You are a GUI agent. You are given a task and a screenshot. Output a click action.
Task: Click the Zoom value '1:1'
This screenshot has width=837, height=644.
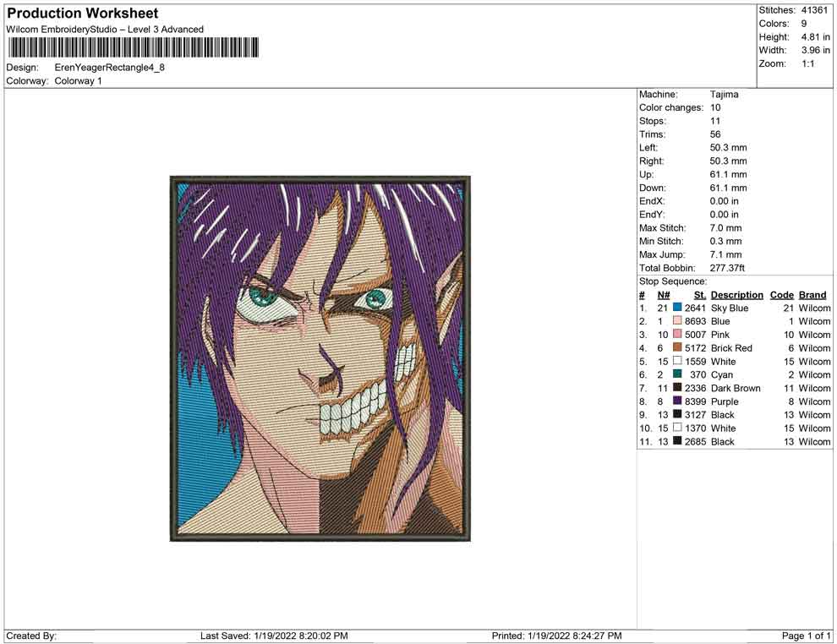coord(807,63)
